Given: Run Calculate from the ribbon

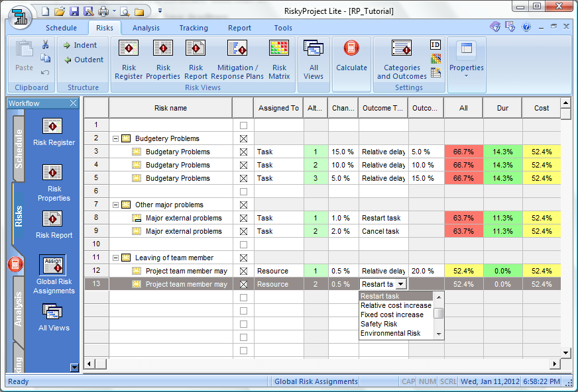Looking at the screenshot, I should (351, 56).
